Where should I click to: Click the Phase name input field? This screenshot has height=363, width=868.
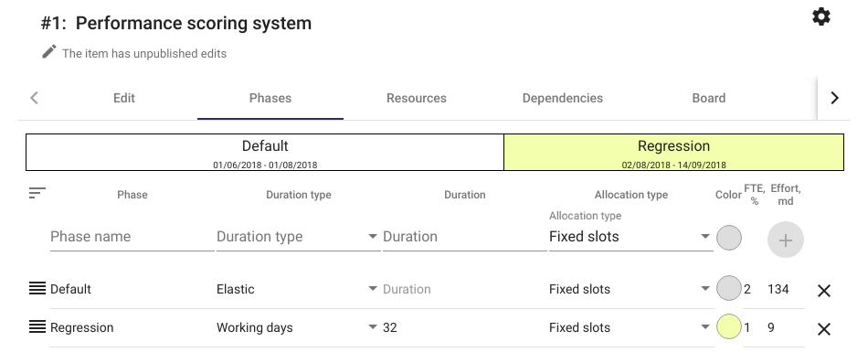132,237
